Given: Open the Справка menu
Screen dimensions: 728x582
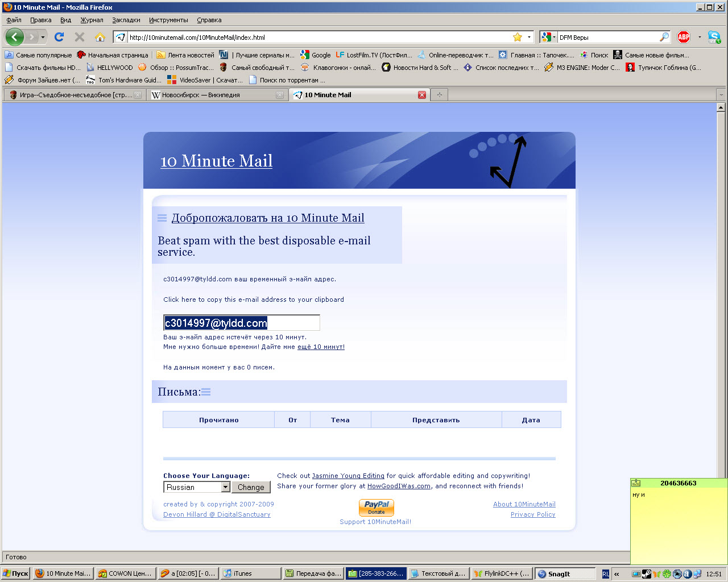Looking at the screenshot, I should pyautogui.click(x=209, y=20).
